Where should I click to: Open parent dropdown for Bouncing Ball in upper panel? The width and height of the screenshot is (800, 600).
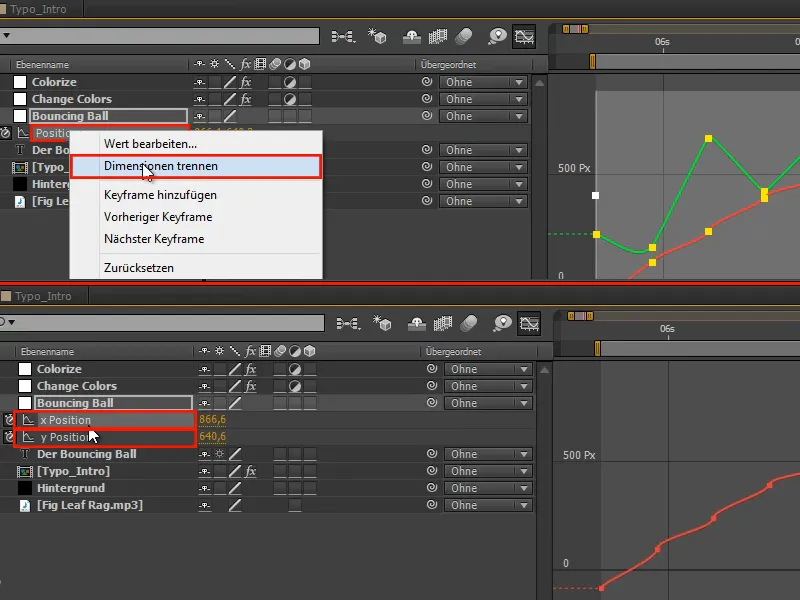pos(483,116)
